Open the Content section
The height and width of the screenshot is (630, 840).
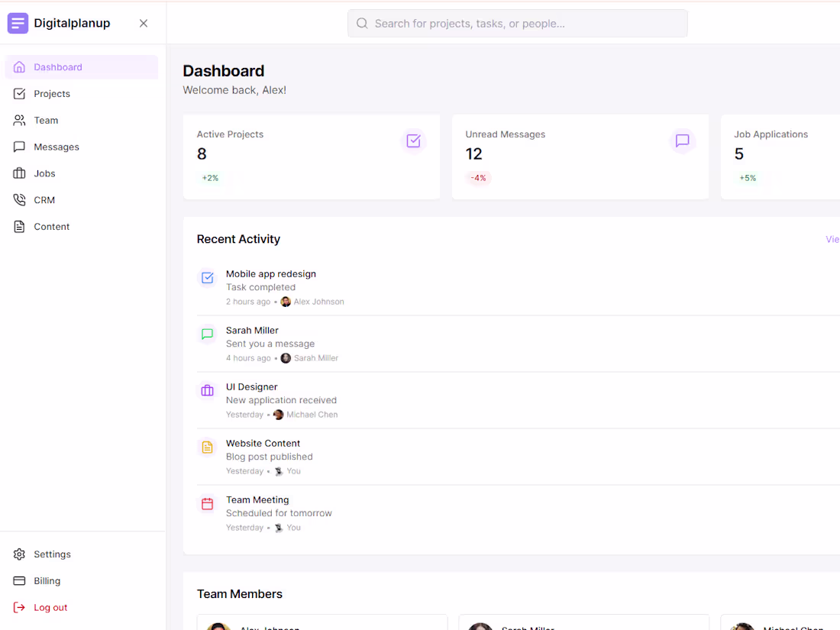82,227
